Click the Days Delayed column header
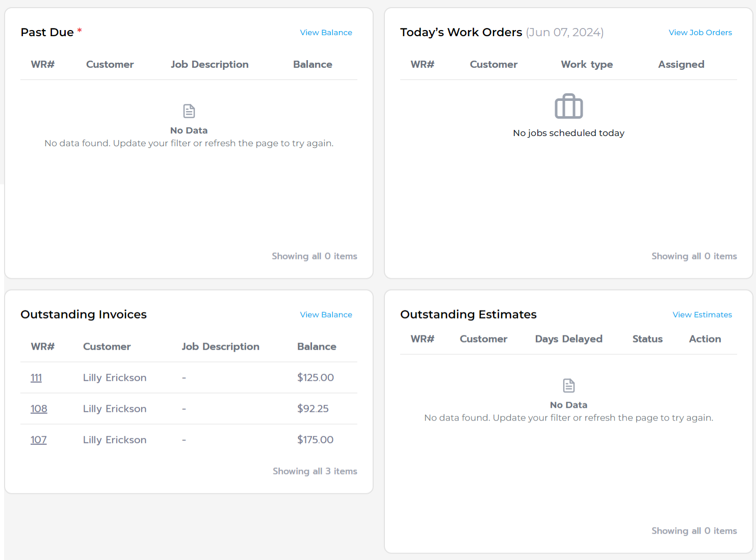The image size is (756, 560). tap(568, 339)
